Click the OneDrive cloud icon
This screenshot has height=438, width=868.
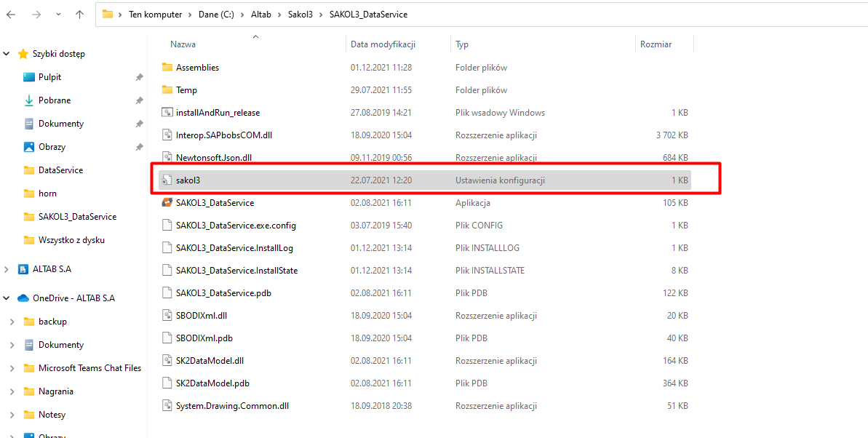click(x=23, y=298)
